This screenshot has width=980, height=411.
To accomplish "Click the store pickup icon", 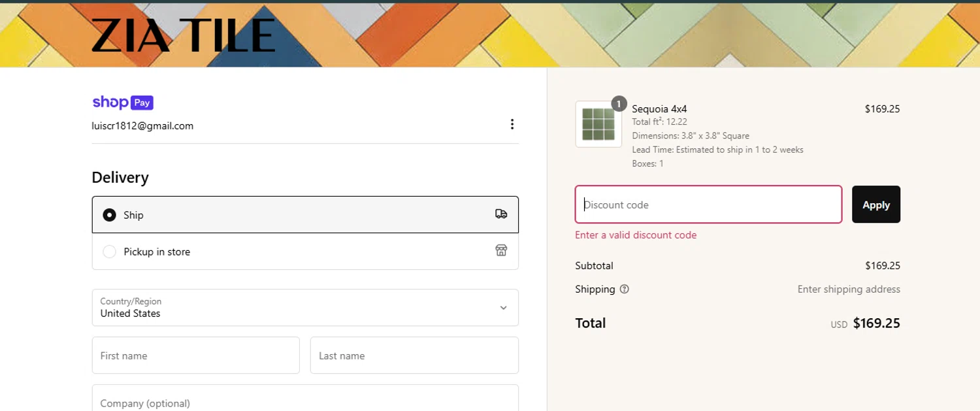I will tap(501, 250).
